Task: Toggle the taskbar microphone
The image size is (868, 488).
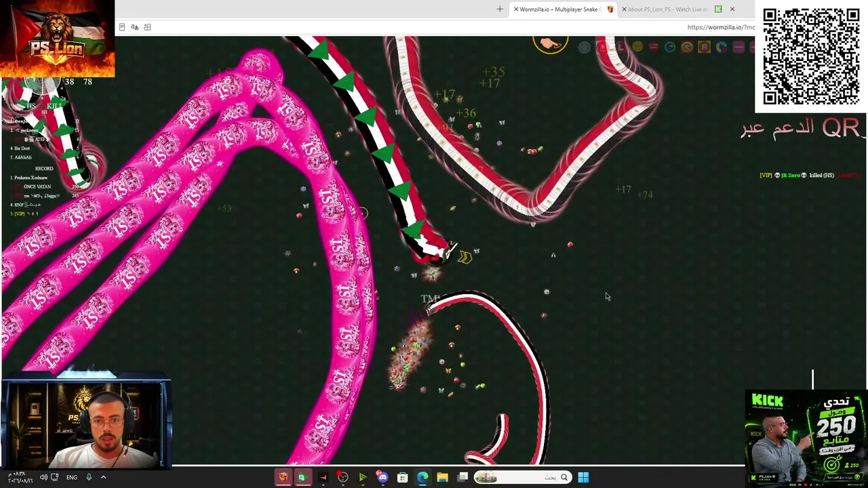Action: (89, 477)
